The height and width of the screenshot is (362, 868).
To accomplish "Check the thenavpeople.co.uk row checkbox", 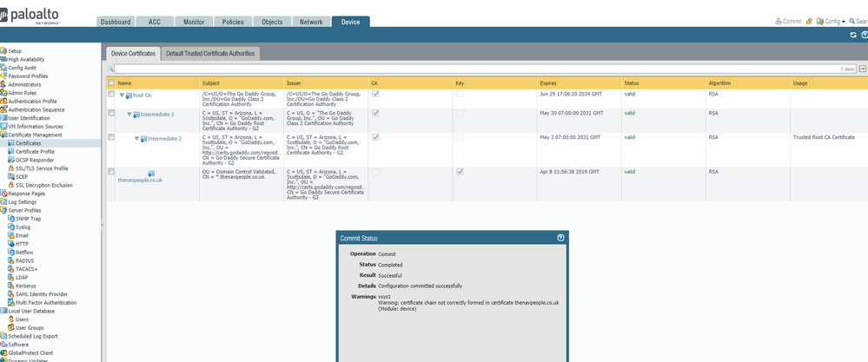I will pos(111,171).
